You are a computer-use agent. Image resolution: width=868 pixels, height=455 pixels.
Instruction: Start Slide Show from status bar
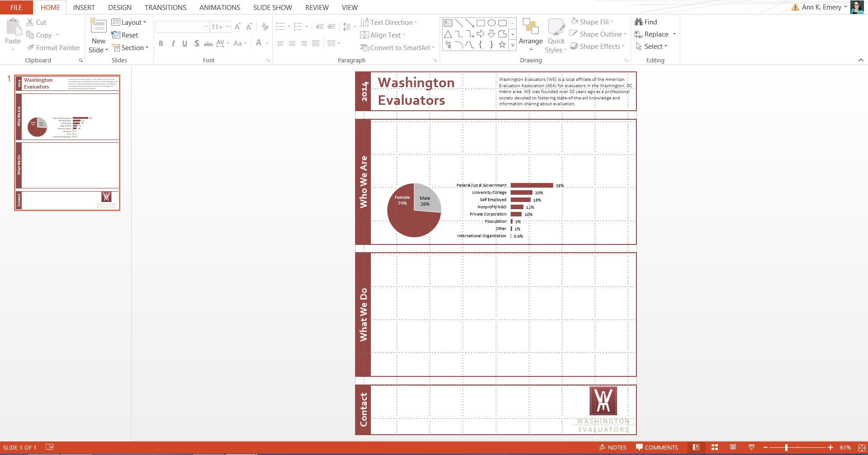pos(751,447)
